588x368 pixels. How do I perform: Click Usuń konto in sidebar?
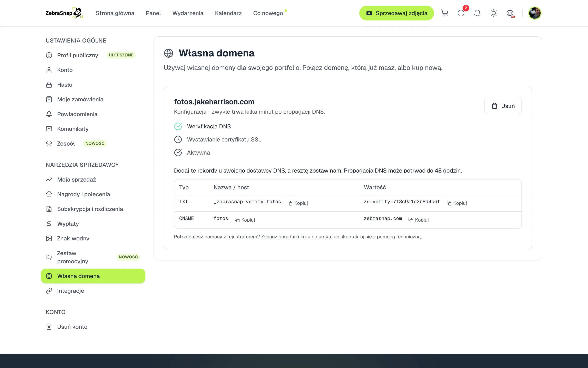(x=93, y=327)
